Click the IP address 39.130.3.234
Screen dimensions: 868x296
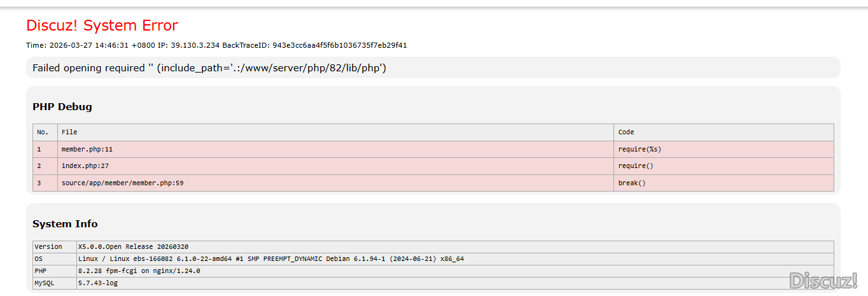pyautogui.click(x=195, y=45)
